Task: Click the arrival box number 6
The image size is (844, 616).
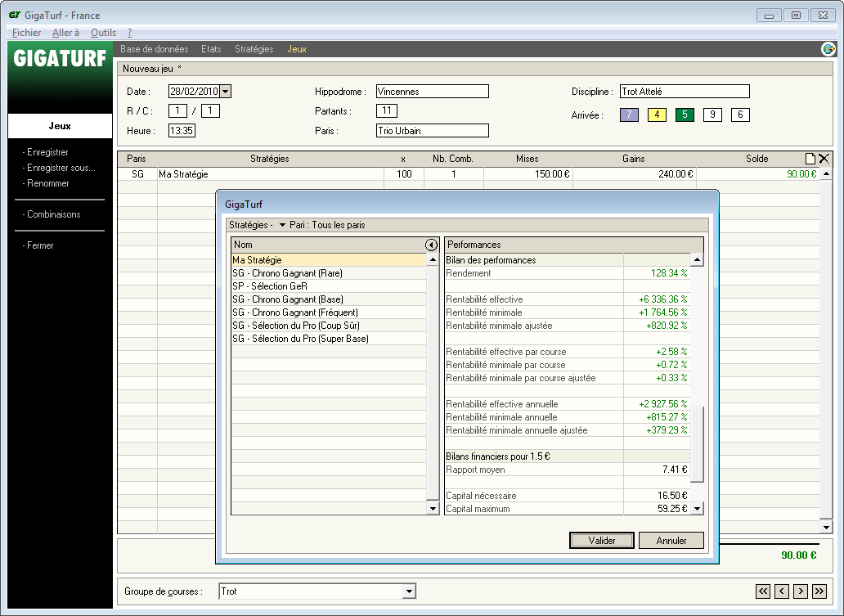Action: pos(740,115)
